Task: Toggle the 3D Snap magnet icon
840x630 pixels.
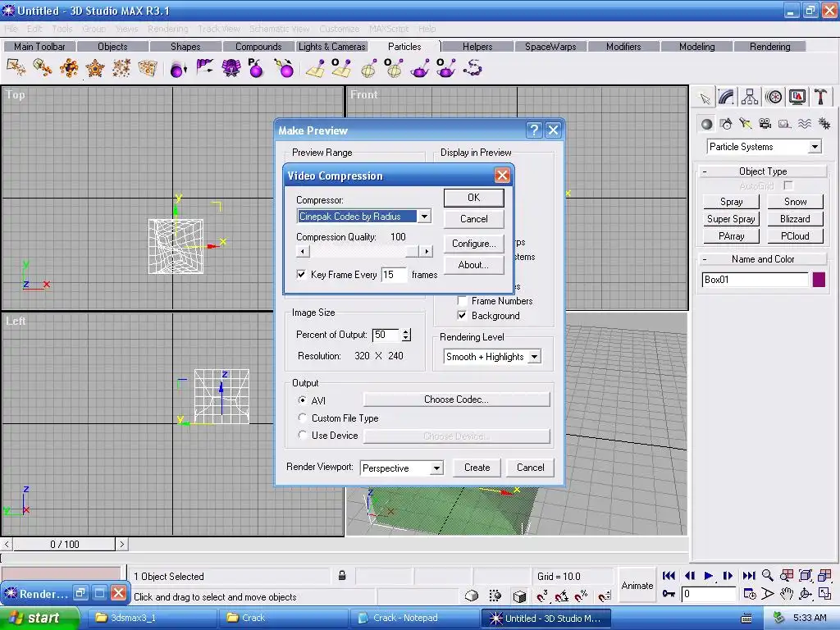Action: (x=541, y=596)
